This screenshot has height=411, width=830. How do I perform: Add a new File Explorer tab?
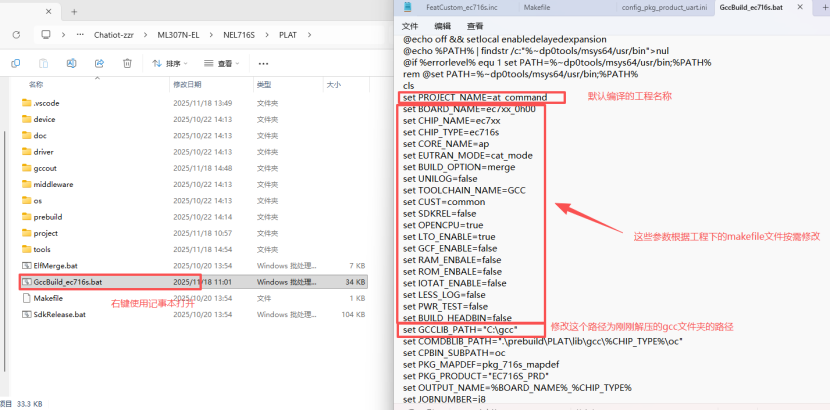(x=74, y=12)
